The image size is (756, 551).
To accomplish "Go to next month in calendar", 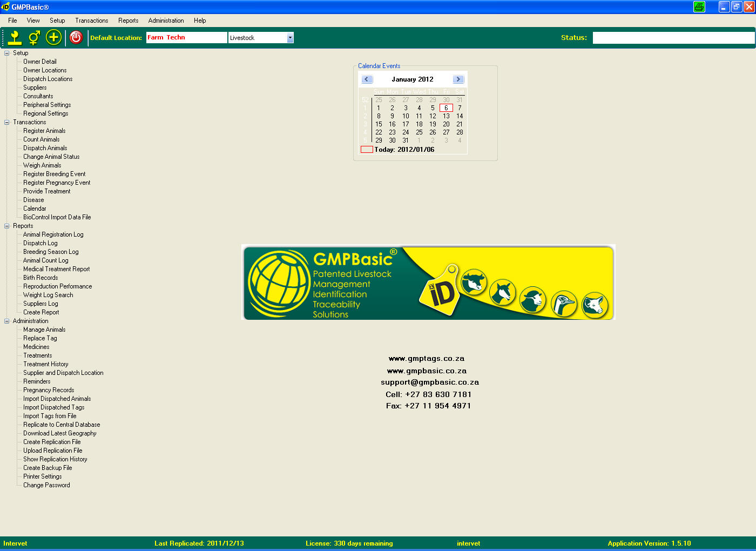I will [x=458, y=79].
